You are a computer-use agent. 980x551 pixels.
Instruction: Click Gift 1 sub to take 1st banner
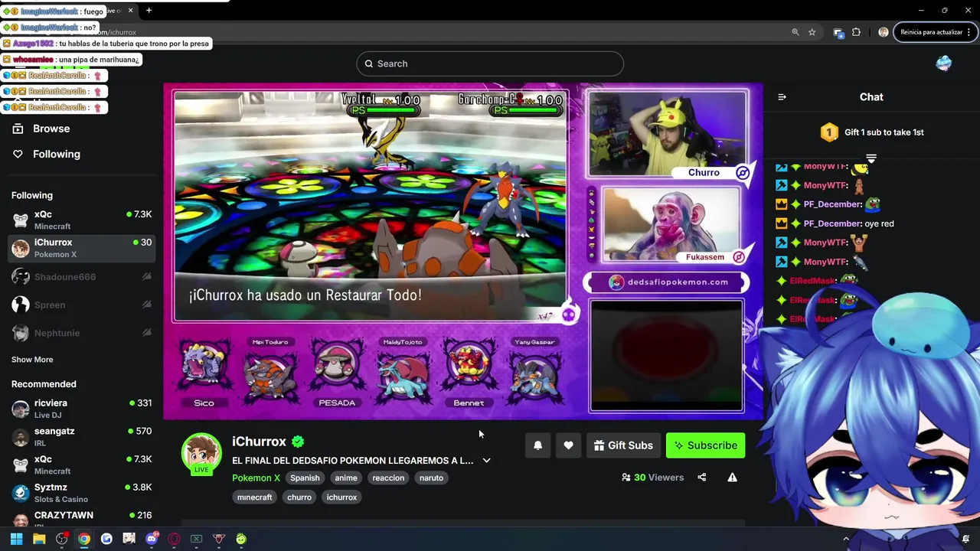(871, 132)
